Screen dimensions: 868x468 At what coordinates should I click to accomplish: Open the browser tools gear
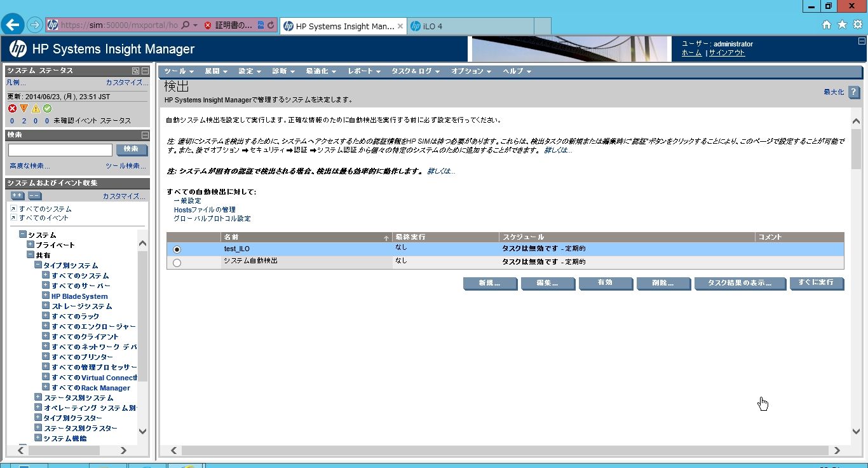(x=858, y=25)
